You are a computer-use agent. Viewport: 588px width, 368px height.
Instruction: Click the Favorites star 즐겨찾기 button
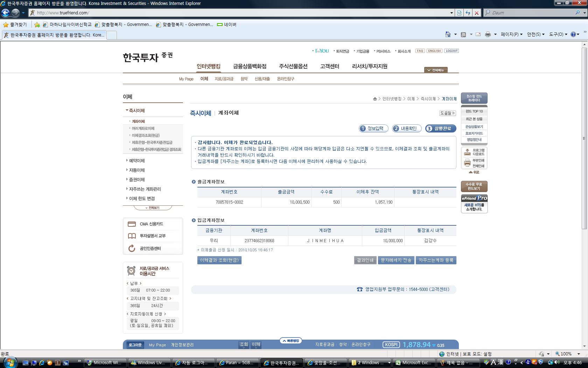coord(15,25)
